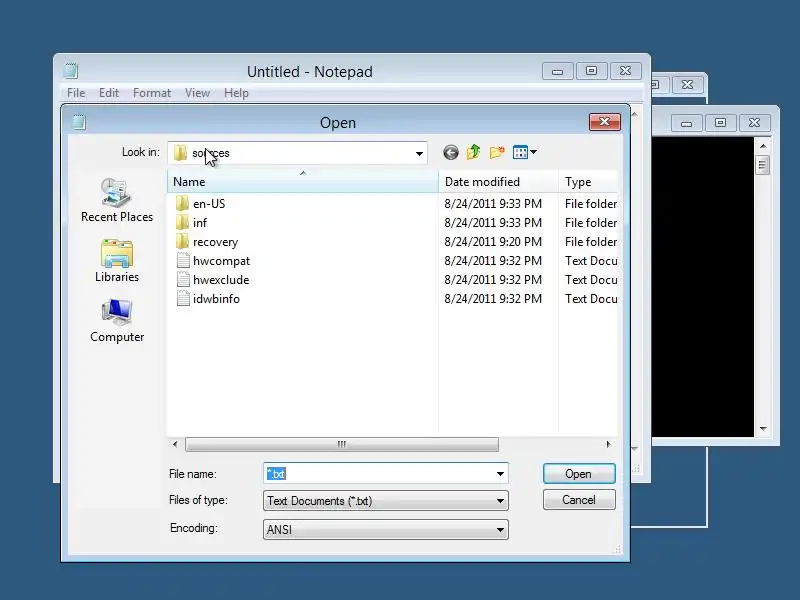Open the Format menu in Notepad

[x=152, y=93]
